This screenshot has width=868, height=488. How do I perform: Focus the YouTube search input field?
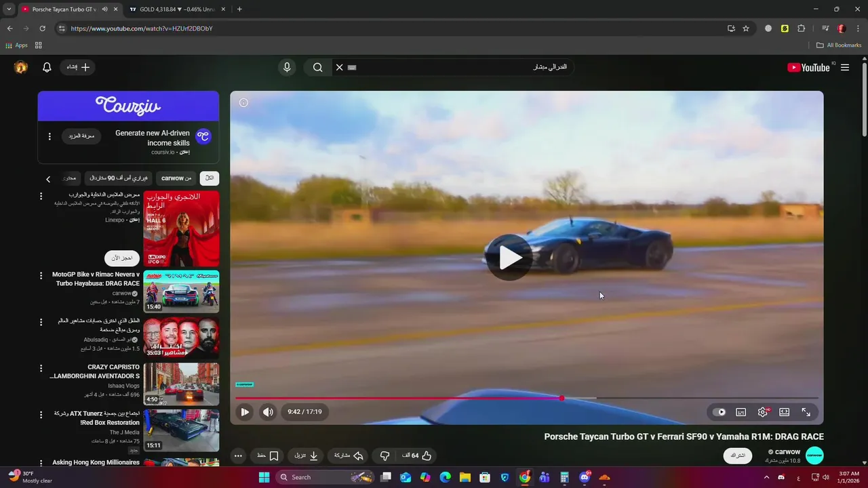pos(461,67)
